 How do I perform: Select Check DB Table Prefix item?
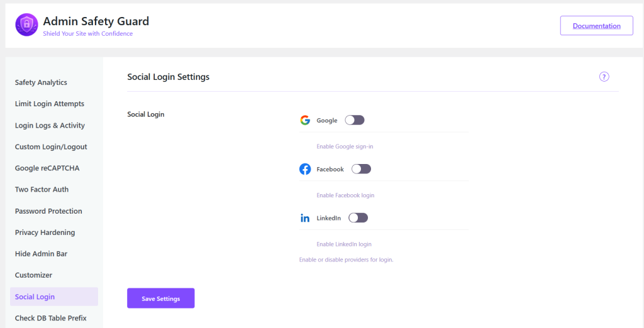coord(51,318)
